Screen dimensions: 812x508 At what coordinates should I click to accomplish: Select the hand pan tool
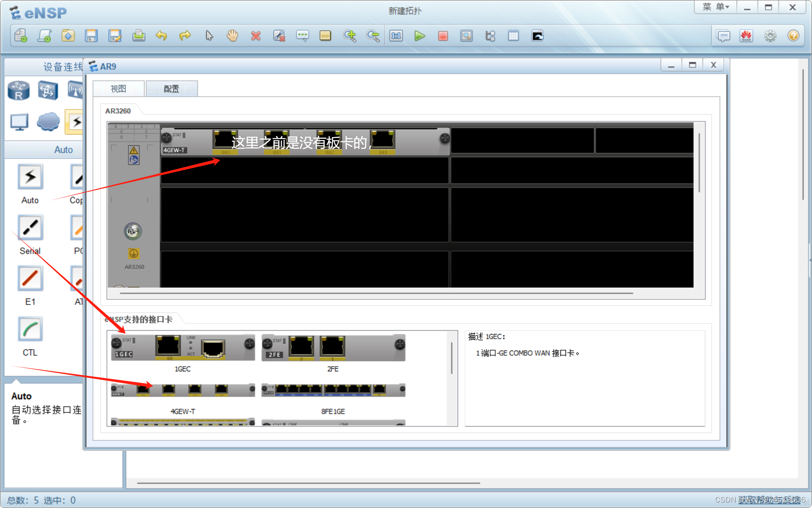(232, 36)
